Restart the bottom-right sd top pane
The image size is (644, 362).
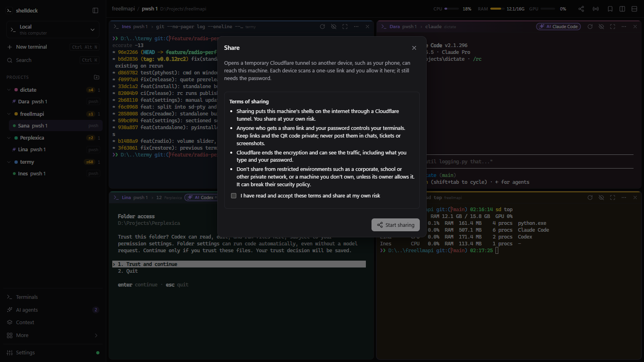pyautogui.click(x=590, y=197)
